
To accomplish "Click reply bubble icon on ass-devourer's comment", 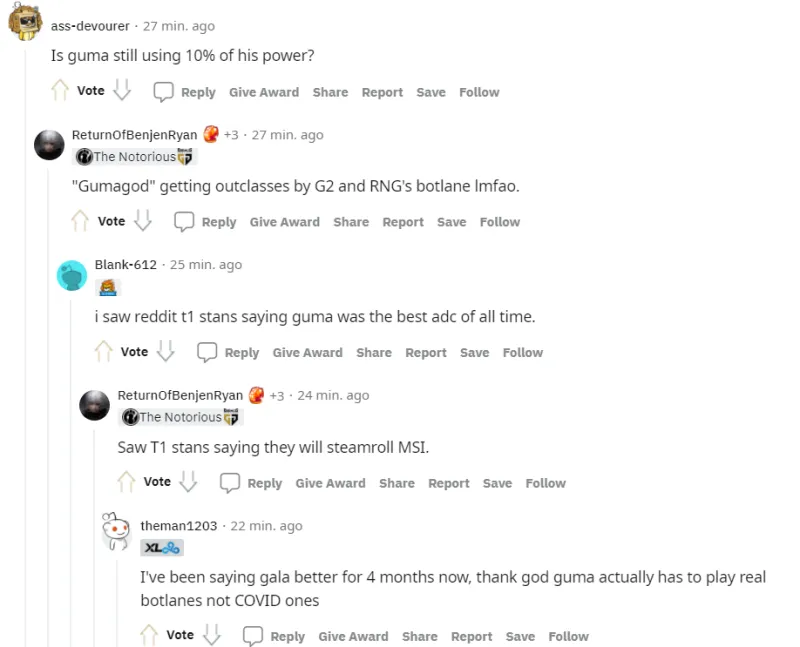I will [x=163, y=92].
